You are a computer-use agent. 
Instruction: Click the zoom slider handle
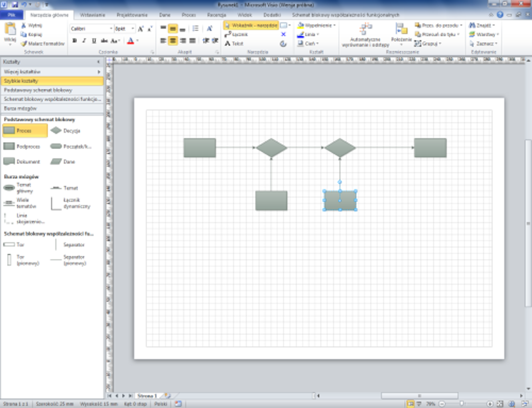pos(462,404)
